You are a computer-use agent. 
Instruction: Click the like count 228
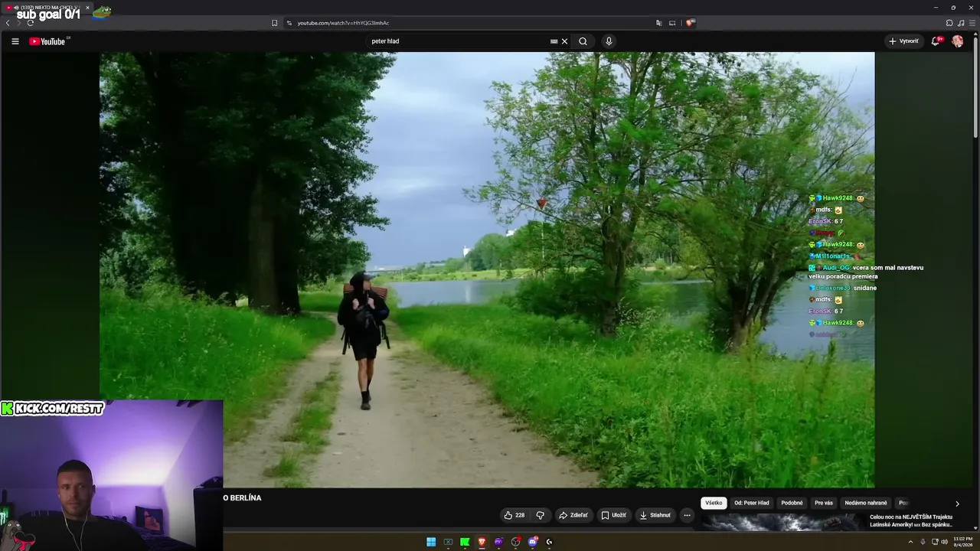tap(520, 515)
